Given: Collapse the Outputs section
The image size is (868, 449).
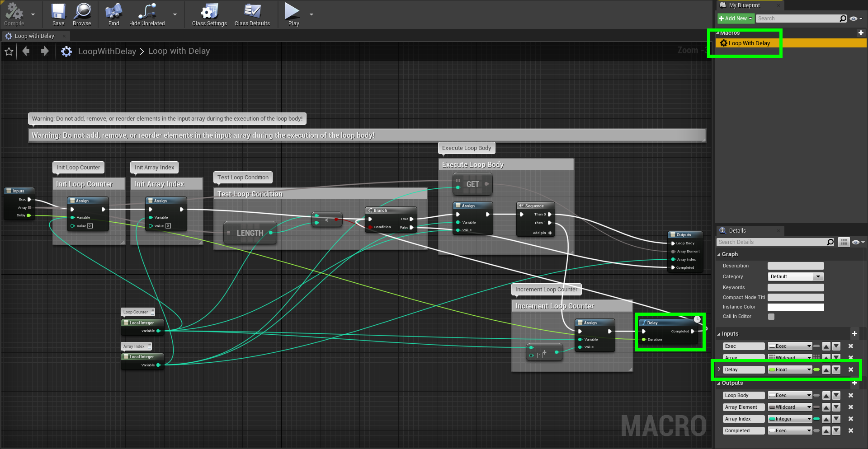Looking at the screenshot, I should tap(719, 384).
